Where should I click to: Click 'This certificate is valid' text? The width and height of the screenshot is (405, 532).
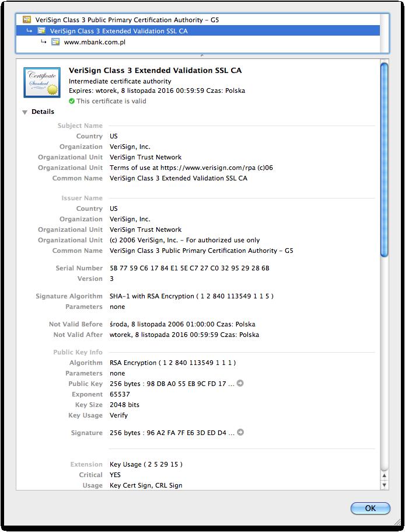click(x=111, y=101)
